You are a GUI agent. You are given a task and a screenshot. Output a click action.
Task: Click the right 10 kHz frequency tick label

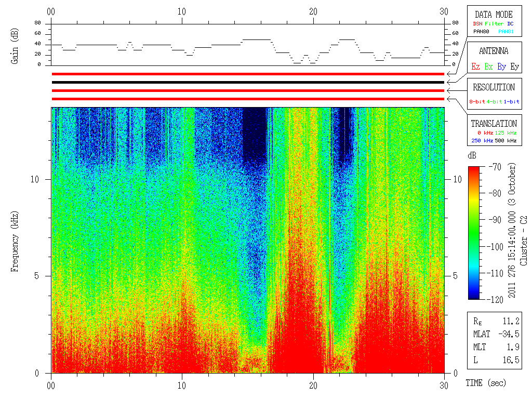coord(458,179)
